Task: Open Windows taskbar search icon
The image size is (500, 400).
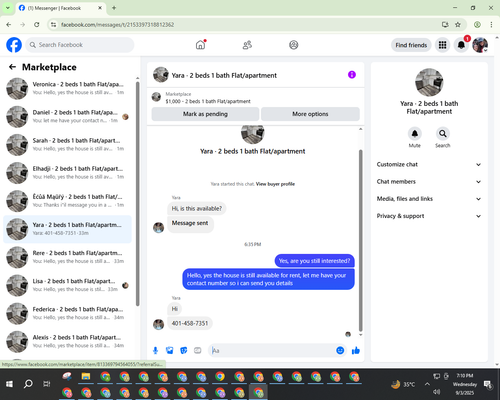Action: coord(28,384)
